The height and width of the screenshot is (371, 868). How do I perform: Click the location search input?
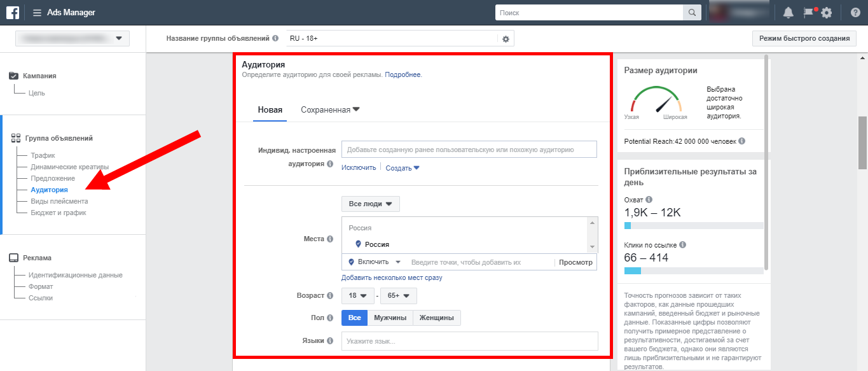point(480,262)
